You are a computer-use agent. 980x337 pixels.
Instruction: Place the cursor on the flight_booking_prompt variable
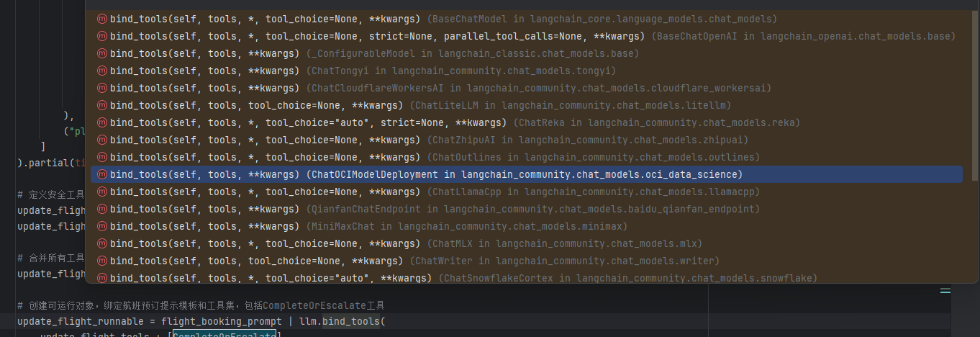tap(222, 321)
